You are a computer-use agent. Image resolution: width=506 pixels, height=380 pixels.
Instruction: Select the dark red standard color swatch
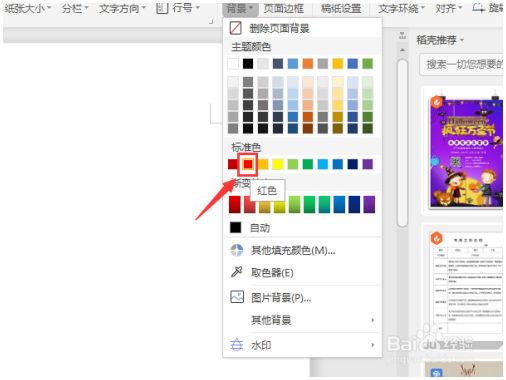tap(233, 164)
